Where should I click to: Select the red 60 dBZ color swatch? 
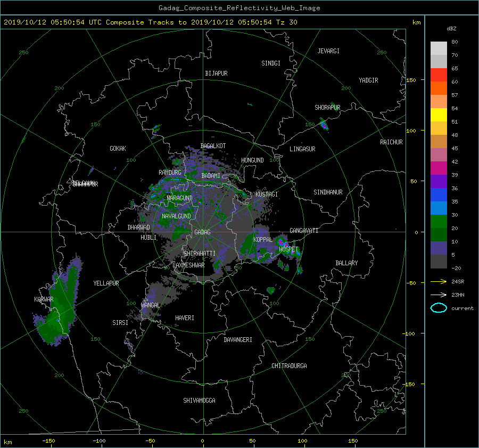click(x=439, y=75)
